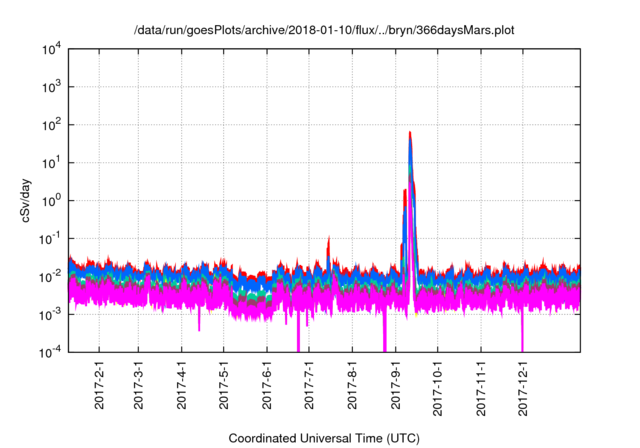The width and height of the screenshot is (640, 448).
Task: Click the bottom y-axis tick label 10^-4
Action: (51, 352)
